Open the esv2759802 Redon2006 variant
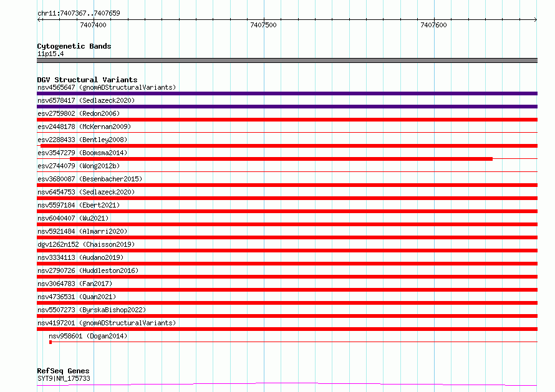 coord(287,120)
